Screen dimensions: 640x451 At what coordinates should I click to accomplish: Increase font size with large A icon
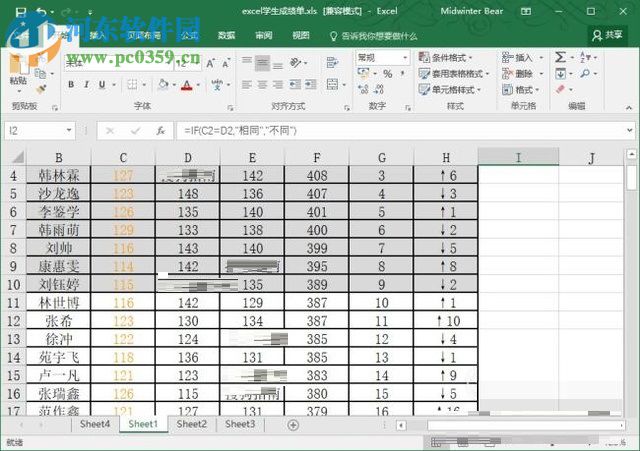click(x=210, y=63)
